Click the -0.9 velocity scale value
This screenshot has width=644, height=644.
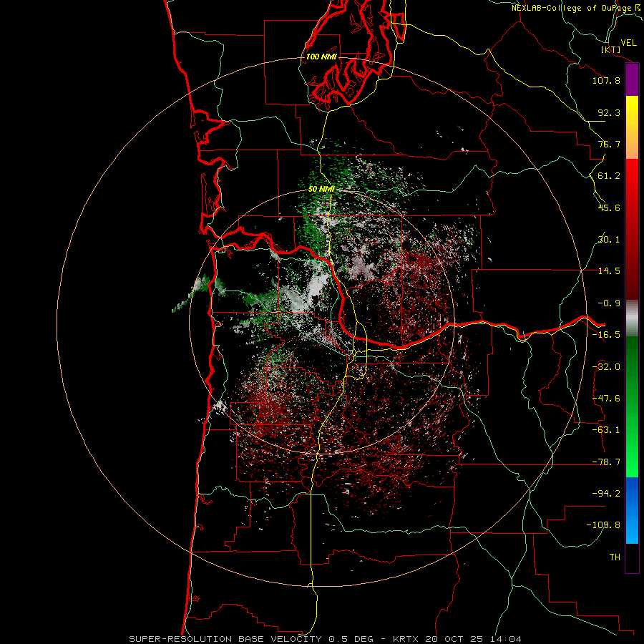(x=609, y=303)
